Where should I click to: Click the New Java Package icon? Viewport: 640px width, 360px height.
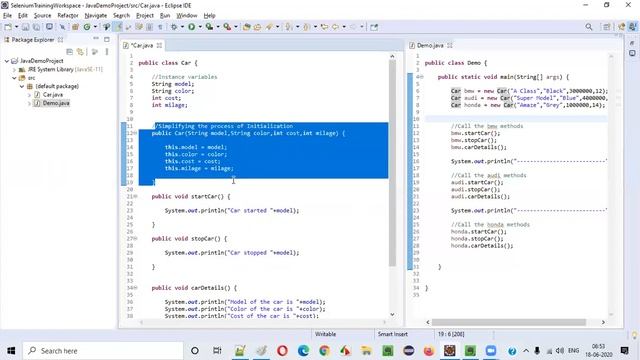[75, 27]
